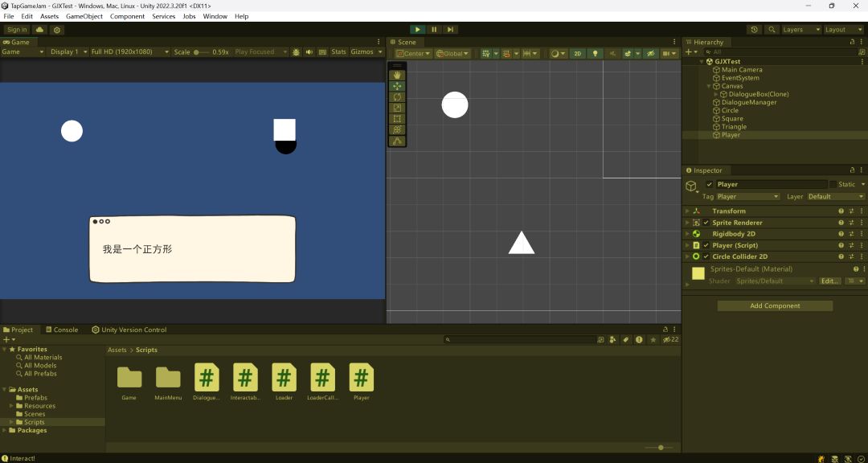
Task: Click the Step frame button
Action: click(451, 30)
